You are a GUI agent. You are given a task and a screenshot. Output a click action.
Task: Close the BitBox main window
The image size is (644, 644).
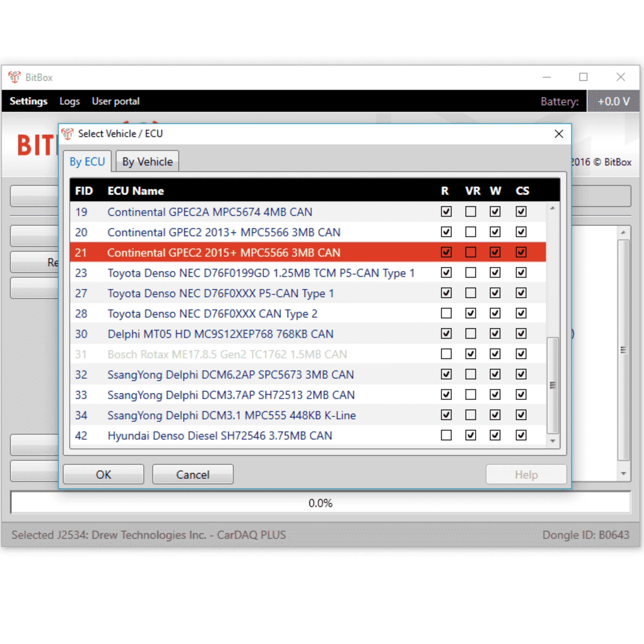[x=621, y=77]
